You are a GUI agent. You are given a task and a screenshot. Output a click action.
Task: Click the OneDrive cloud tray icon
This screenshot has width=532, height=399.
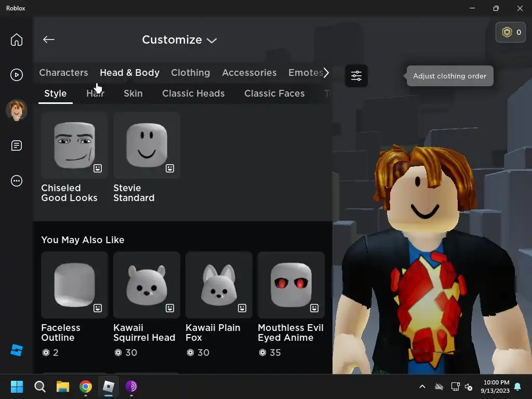pos(439,387)
